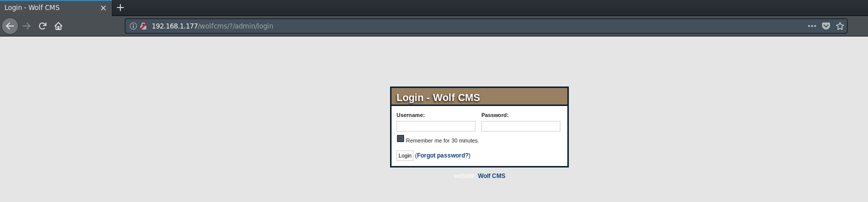Enable Remember me for 30 minutes checkbox
The image size is (868, 202).
coord(401,138)
